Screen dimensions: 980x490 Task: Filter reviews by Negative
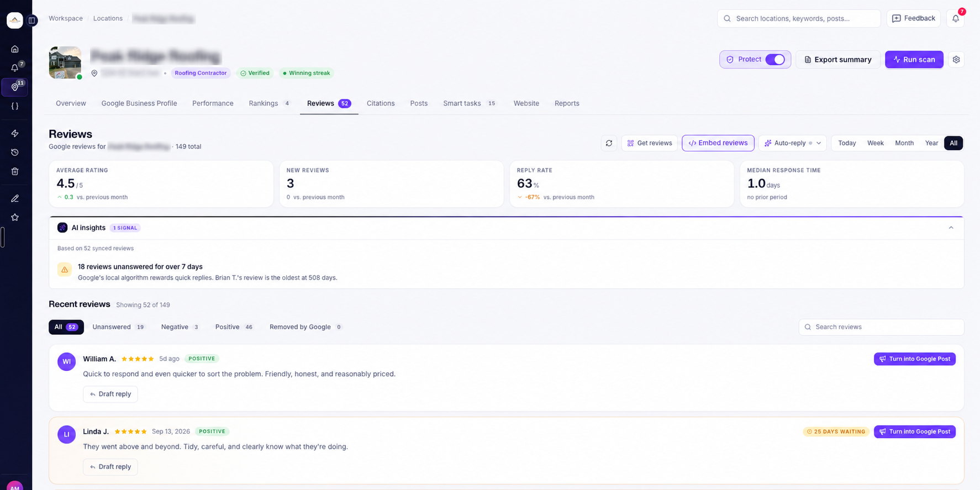coord(180,327)
